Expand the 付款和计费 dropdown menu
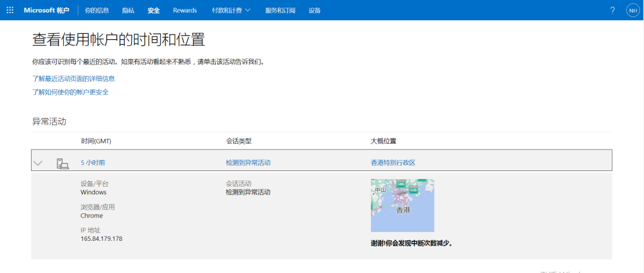Viewport: 644px width, 273px height. tap(231, 10)
